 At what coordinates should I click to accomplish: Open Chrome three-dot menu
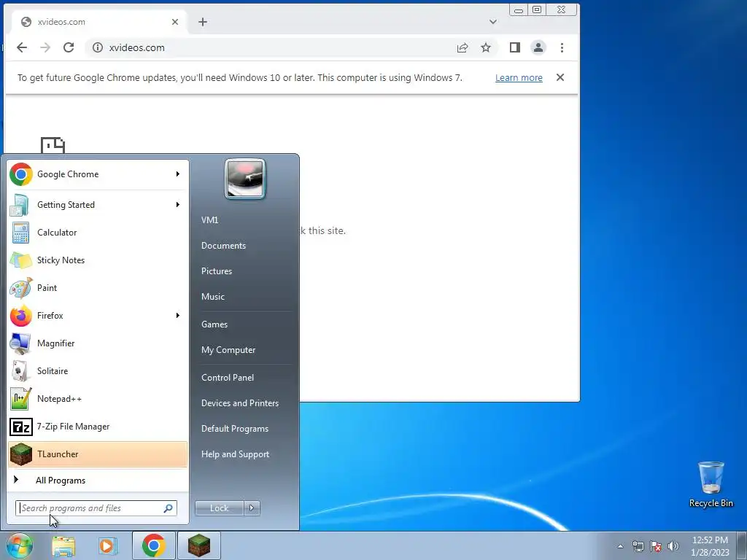coord(562,47)
